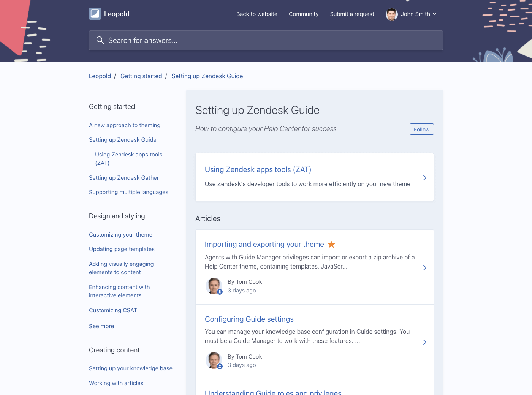The image size is (532, 395).
Task: Open the Community navigation item
Action: point(304,14)
